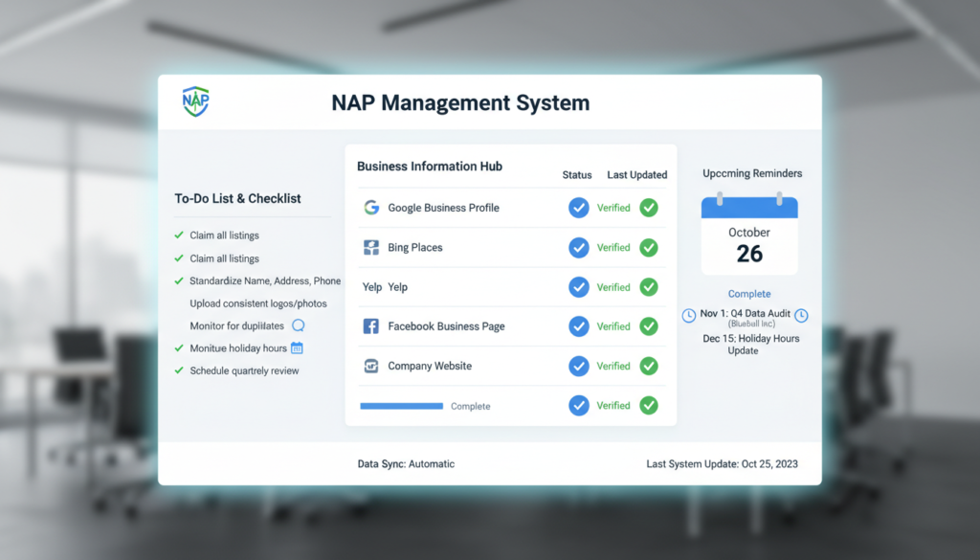Click the calendar icon beside Monitor holiday hours
The width and height of the screenshot is (980, 560).
[x=296, y=347]
